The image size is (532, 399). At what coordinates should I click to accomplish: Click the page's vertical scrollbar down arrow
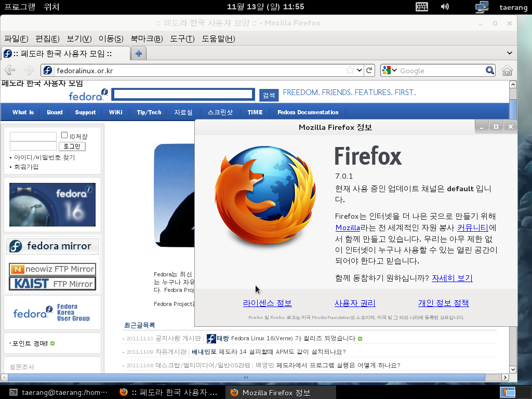(513, 369)
